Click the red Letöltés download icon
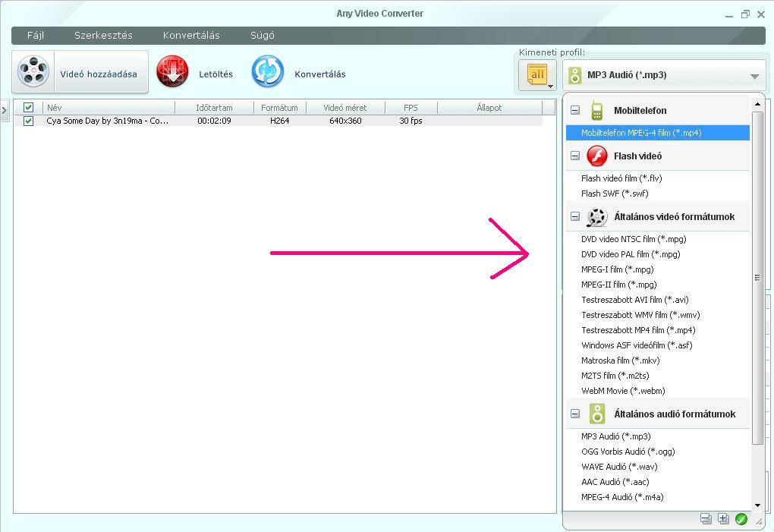Screen dimensions: 774x532 pos(172,71)
